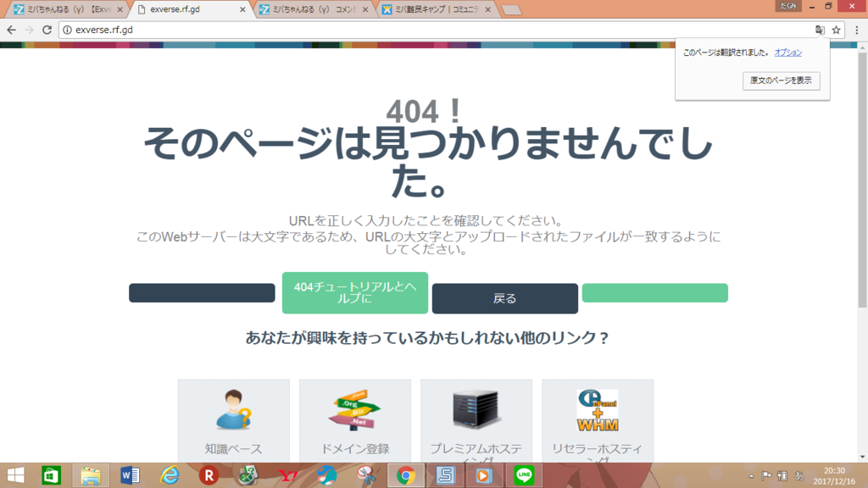This screenshot has width=868, height=488.
Task: Open the ドメイン登録 signpost card
Action: (355, 422)
